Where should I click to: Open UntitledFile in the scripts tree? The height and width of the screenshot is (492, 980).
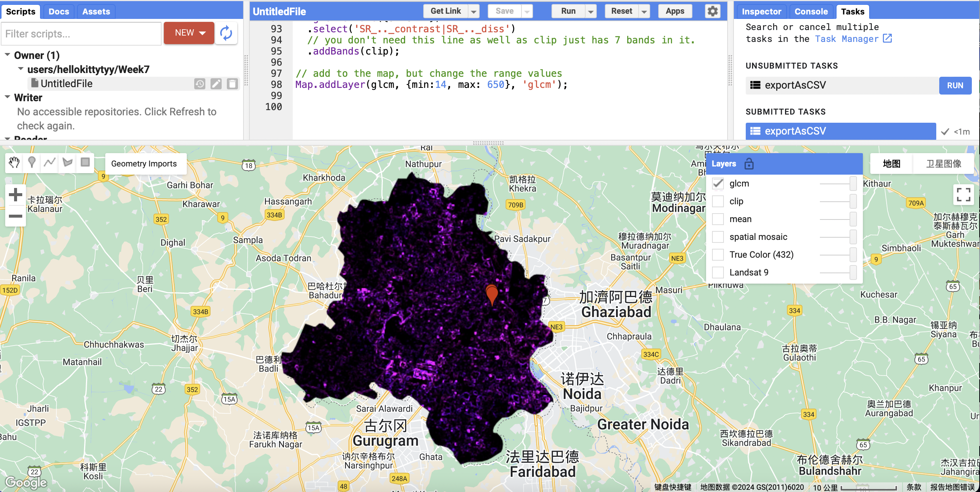coord(67,84)
